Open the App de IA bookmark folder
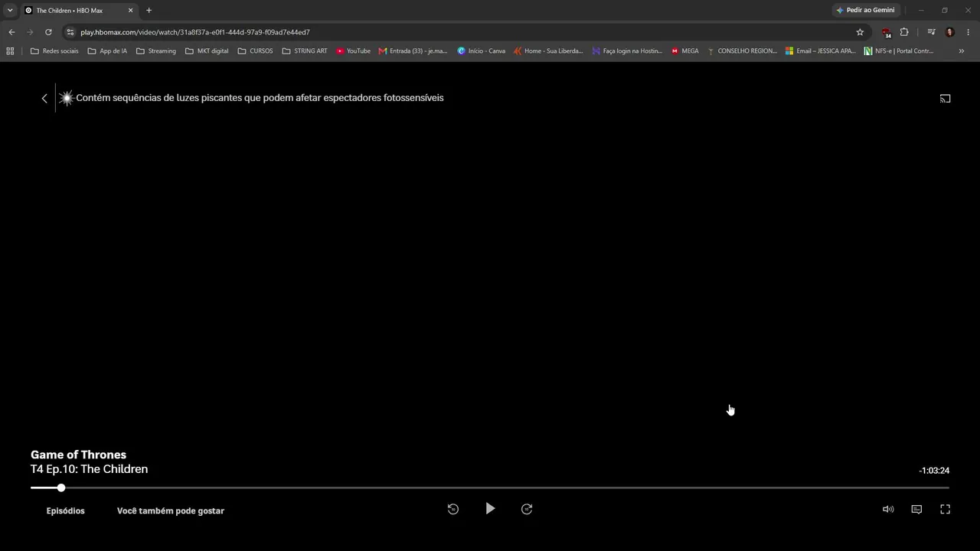The width and height of the screenshot is (980, 551). click(x=107, y=51)
